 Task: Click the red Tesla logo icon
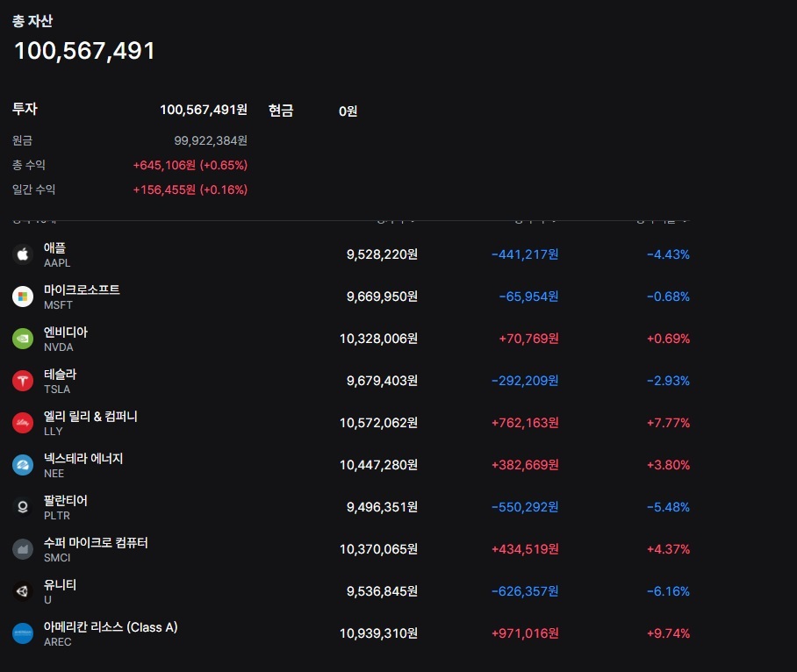[x=22, y=381]
